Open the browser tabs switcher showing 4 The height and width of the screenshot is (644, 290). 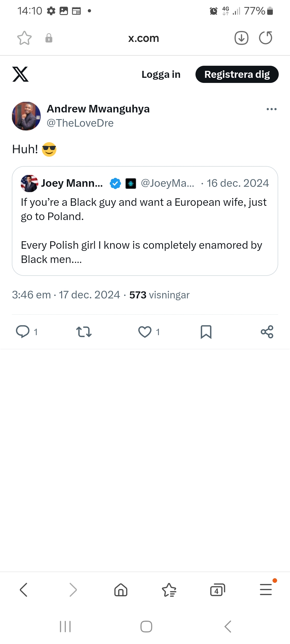218,590
